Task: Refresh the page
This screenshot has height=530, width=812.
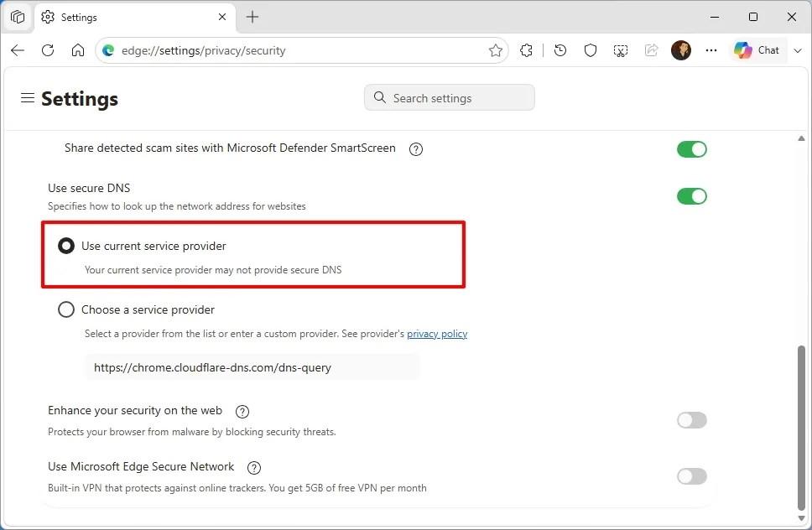Action: 48,50
